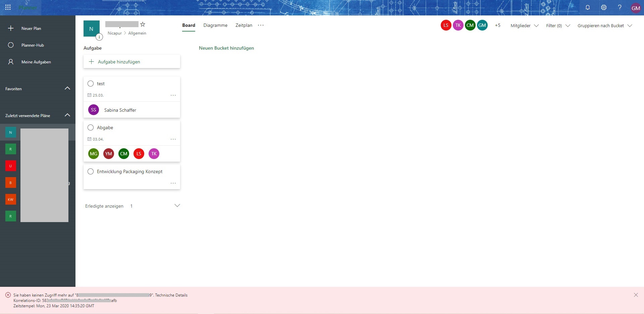
Task: Open the settings gear
Action: pos(604,7)
